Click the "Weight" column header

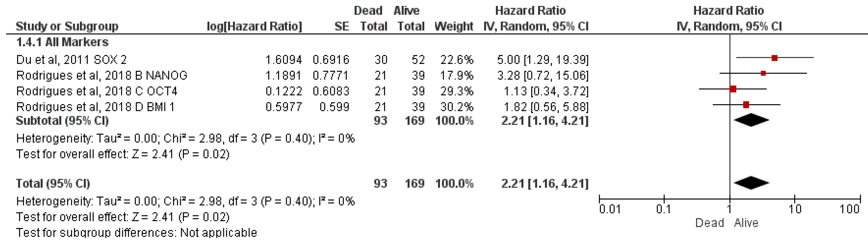point(454,26)
